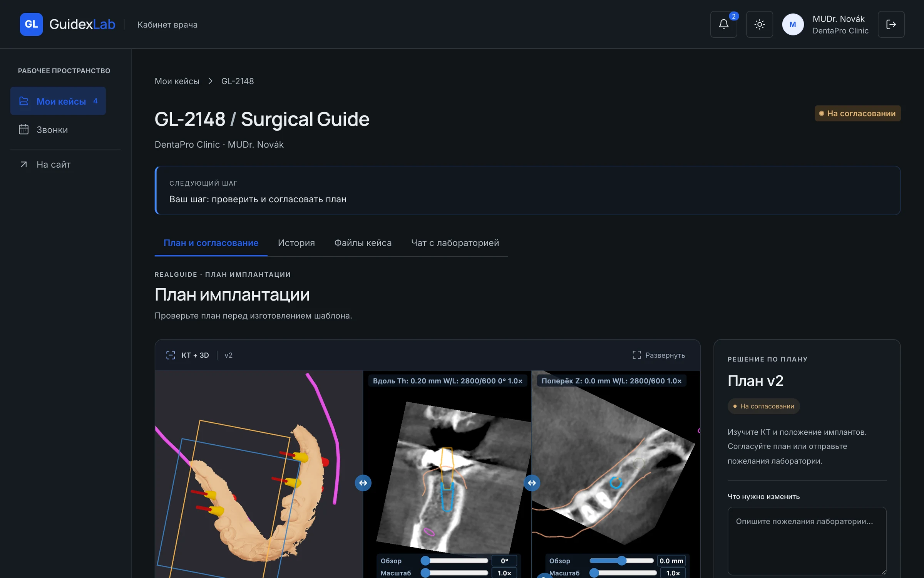Screen dimensions: 924x578
Task: Click v2 version label in viewer header
Action: pyautogui.click(x=228, y=355)
